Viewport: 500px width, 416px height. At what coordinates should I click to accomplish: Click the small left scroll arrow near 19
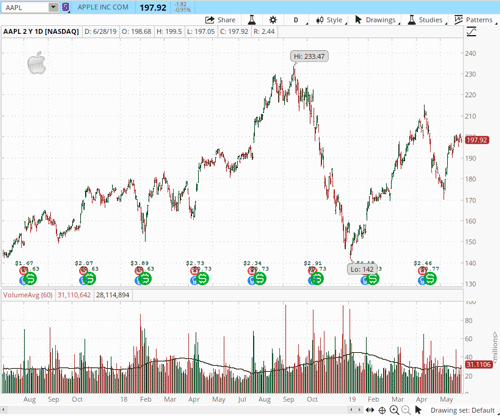pos(351,410)
